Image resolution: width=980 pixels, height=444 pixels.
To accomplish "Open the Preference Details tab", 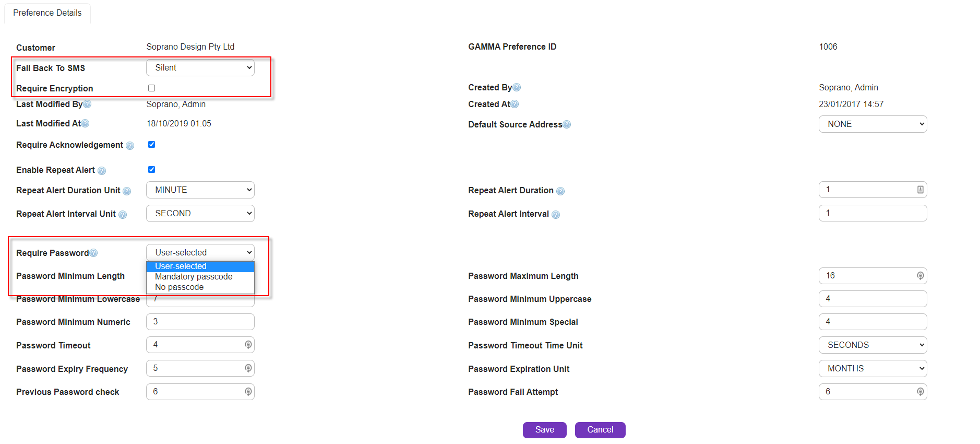I will (x=47, y=13).
